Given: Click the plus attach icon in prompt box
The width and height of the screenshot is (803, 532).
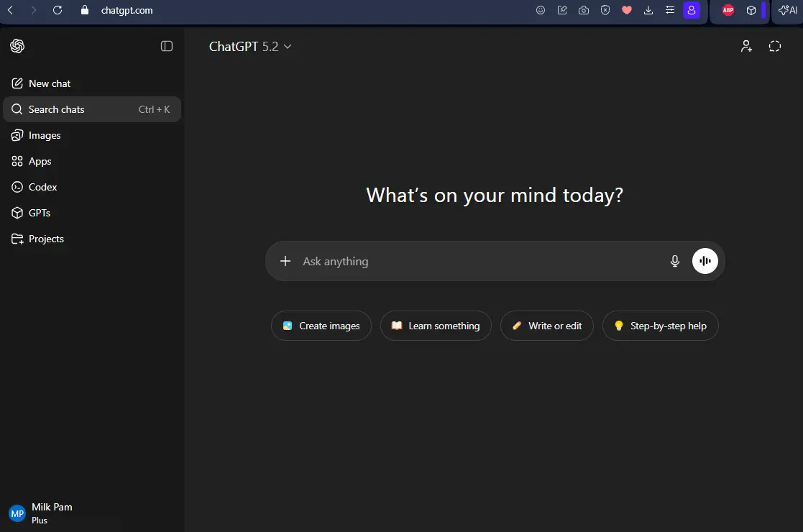Looking at the screenshot, I should [x=285, y=261].
